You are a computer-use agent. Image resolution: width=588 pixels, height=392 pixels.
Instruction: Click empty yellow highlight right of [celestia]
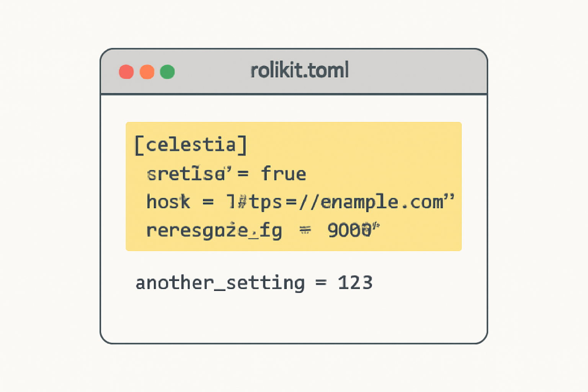(352, 145)
